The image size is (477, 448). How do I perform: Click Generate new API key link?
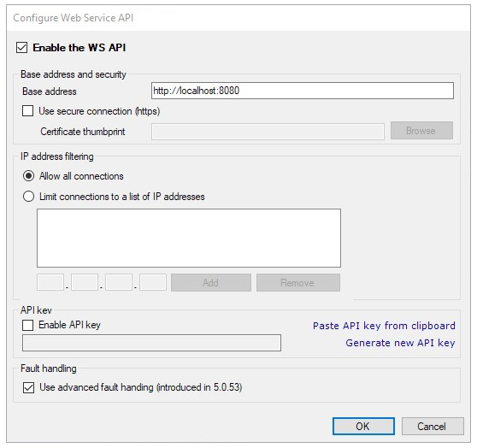[400, 343]
